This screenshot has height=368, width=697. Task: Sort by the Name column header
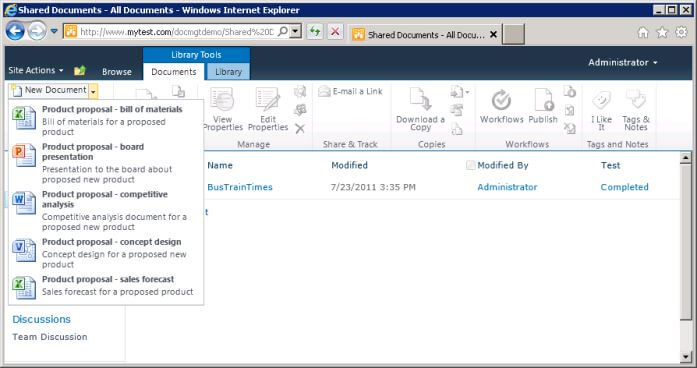(220, 165)
